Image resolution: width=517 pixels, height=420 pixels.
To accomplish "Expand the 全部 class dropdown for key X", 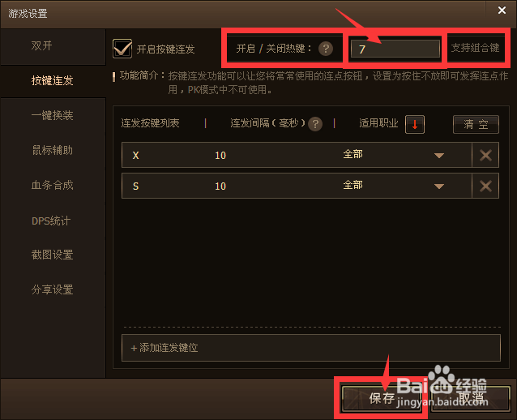I will point(439,156).
